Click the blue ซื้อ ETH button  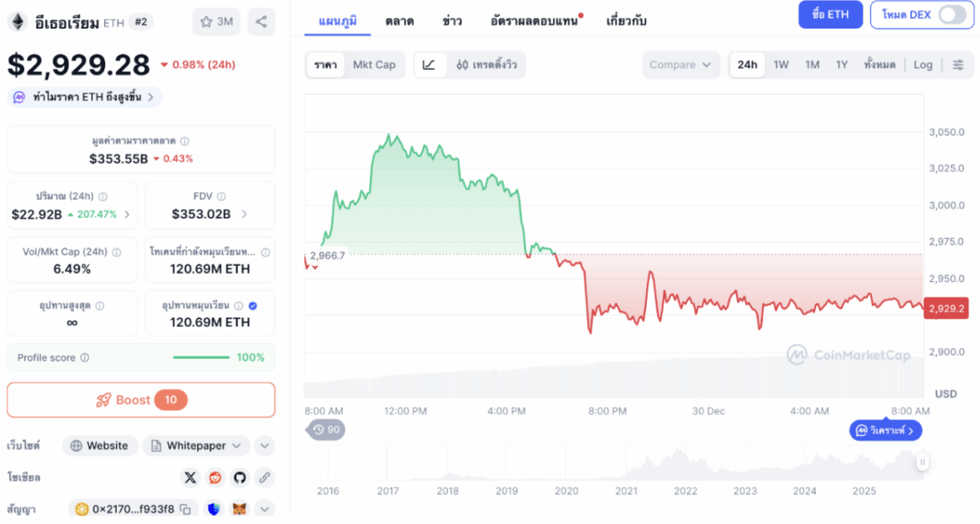830,14
